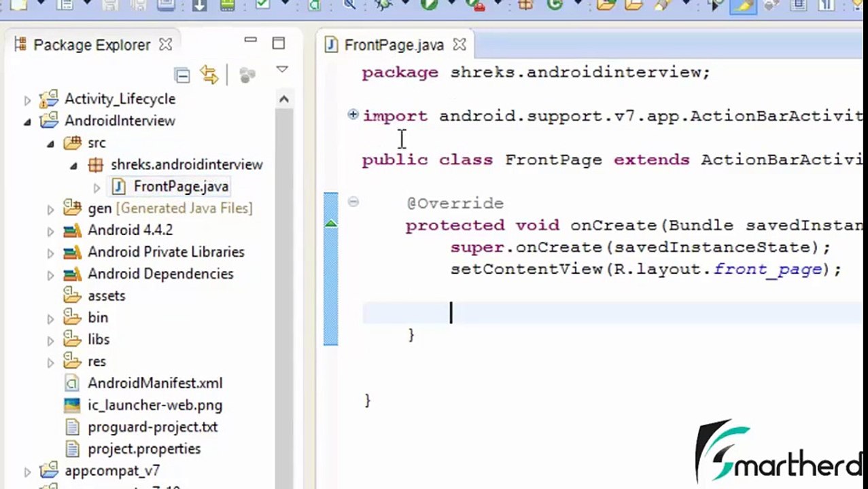The height and width of the screenshot is (489, 868).
Task: Expand the folded import statements
Action: tap(353, 115)
